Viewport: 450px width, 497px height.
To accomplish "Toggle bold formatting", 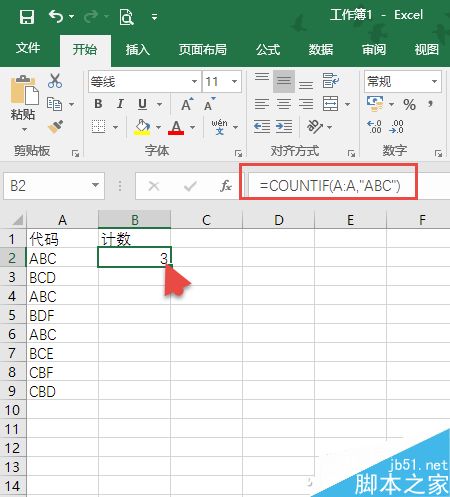I will click(x=98, y=104).
